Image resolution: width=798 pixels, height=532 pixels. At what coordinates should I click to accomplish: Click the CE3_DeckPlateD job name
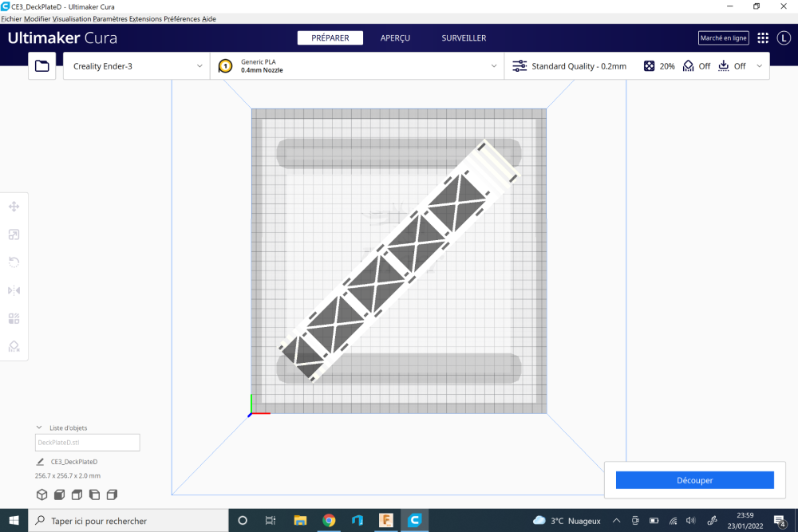[74, 462]
